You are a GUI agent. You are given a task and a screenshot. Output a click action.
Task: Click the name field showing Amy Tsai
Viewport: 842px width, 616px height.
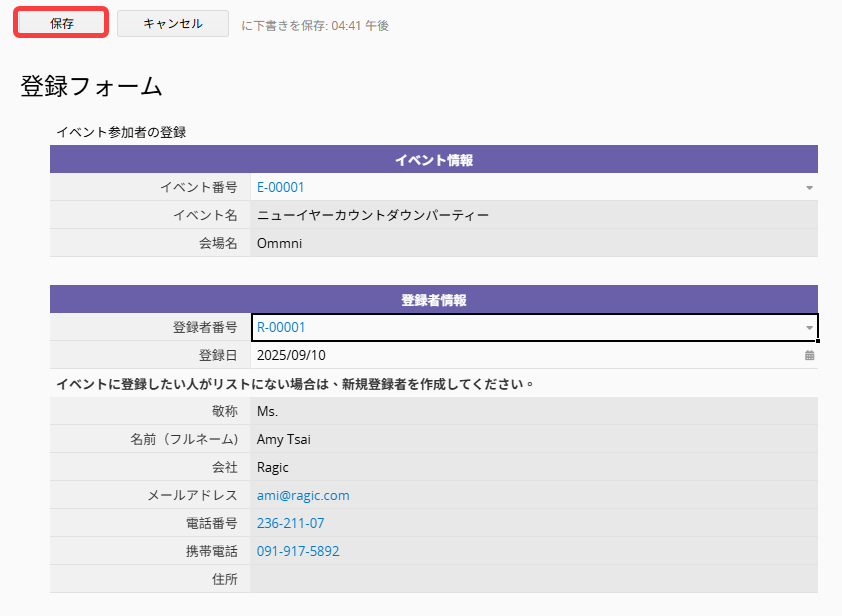[x=534, y=439]
